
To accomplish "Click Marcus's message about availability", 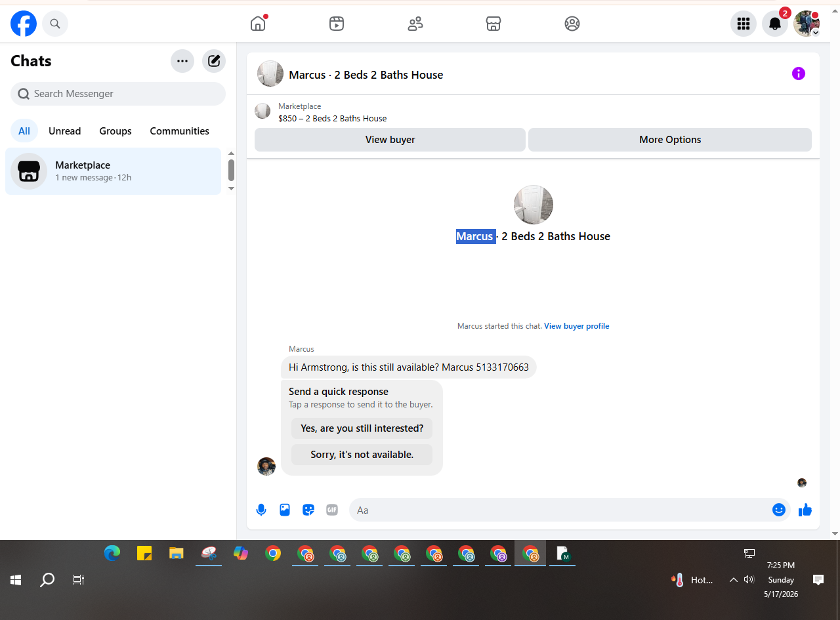I will (x=409, y=367).
